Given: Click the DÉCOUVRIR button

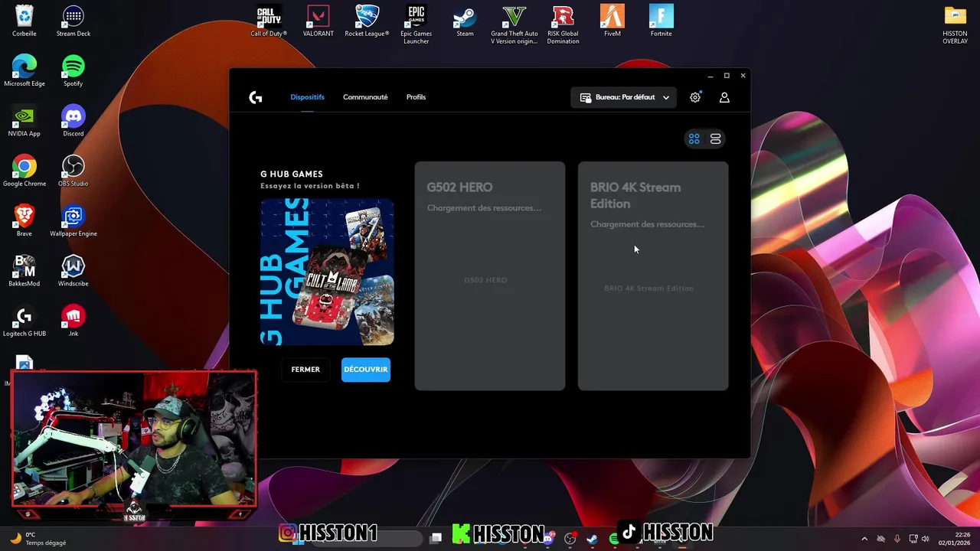Looking at the screenshot, I should click(366, 370).
